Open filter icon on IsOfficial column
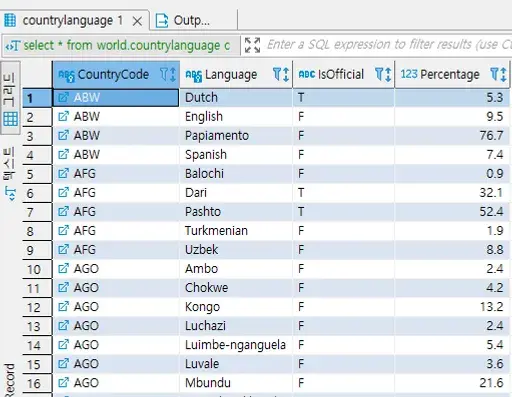This screenshot has width=512, height=397. pyautogui.click(x=379, y=74)
